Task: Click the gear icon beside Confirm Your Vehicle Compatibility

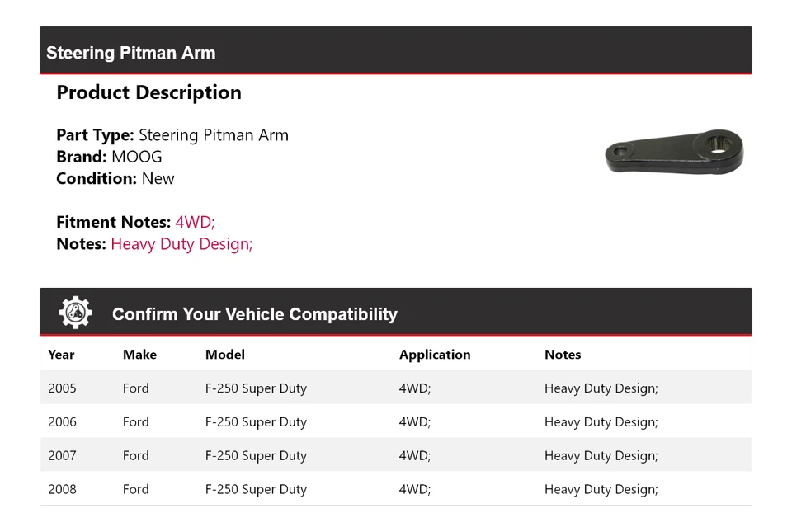Action: [x=75, y=313]
